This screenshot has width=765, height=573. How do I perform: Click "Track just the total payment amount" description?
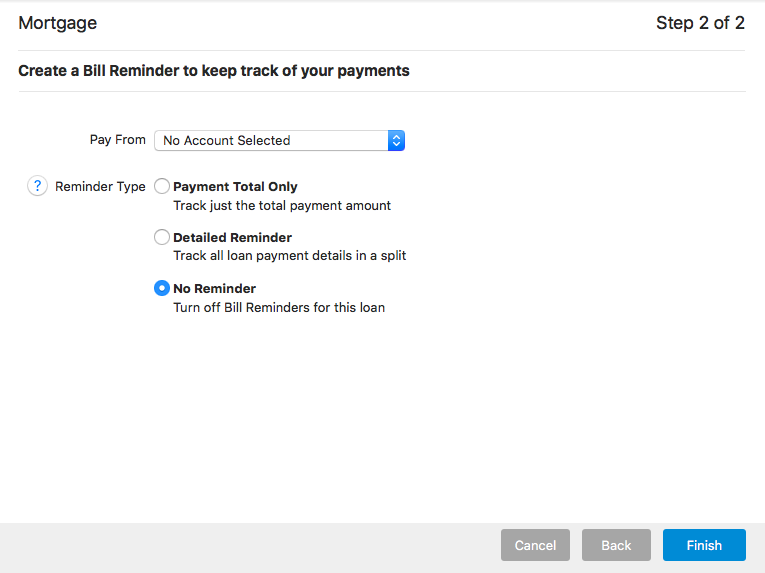[x=282, y=205]
